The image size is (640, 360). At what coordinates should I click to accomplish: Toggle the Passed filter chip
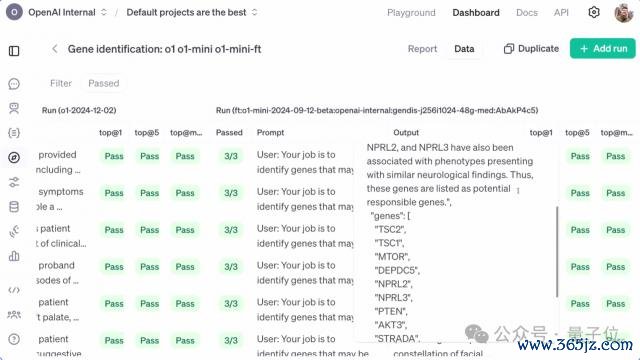tap(104, 83)
